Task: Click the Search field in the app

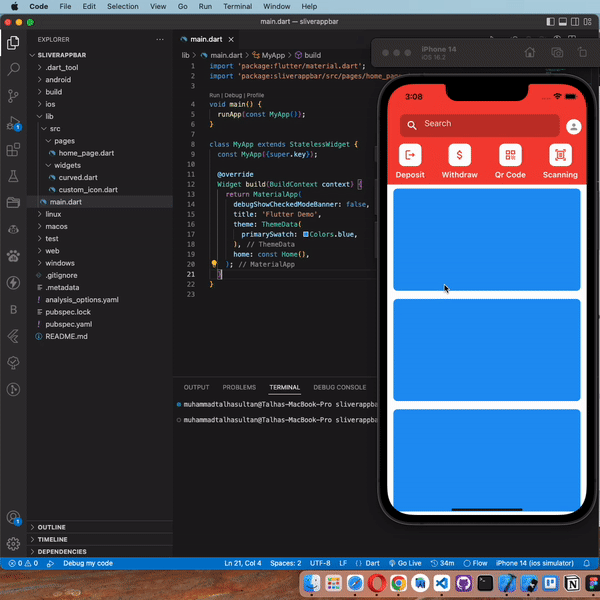Action: 479,125
